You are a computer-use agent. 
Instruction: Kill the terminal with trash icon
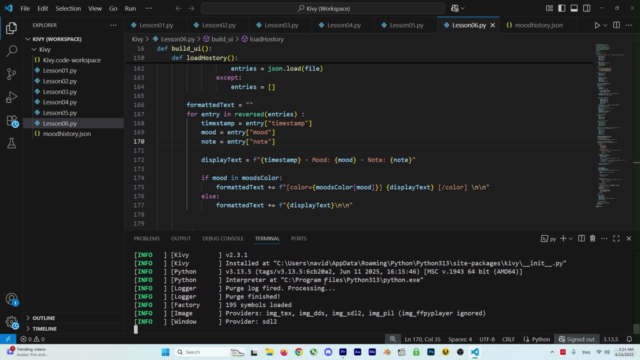pos(592,238)
